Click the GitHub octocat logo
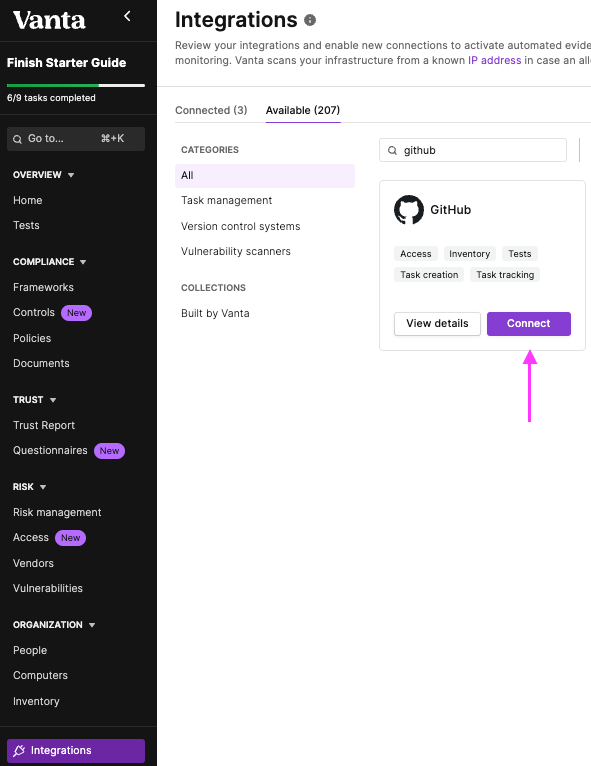This screenshot has width=591, height=766. [409, 210]
